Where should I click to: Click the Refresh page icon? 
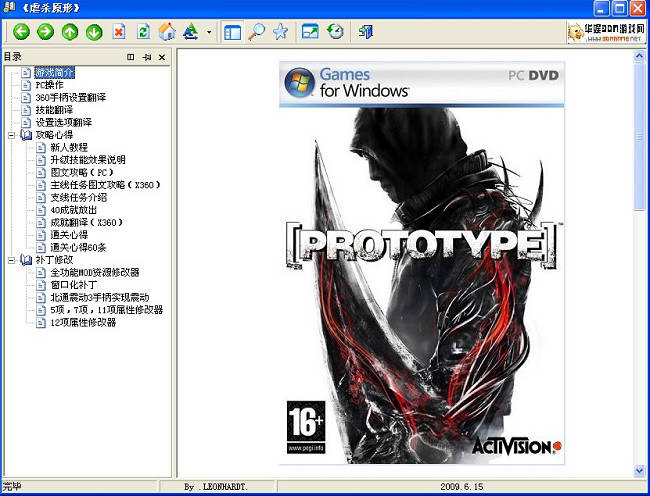coord(143,32)
